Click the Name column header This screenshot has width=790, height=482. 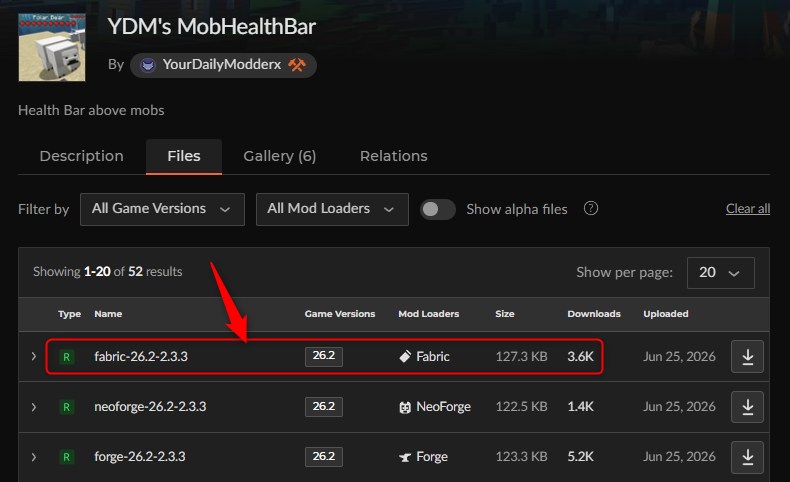[x=108, y=314]
